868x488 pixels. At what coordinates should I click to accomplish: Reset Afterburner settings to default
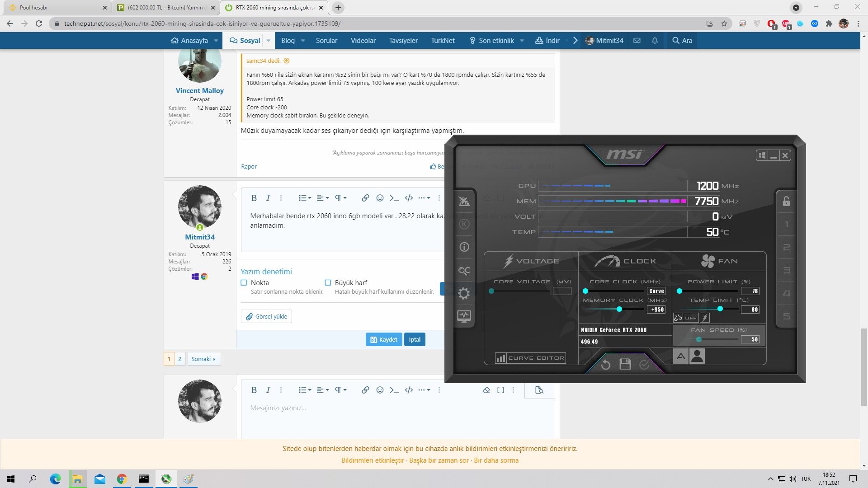[x=606, y=364]
